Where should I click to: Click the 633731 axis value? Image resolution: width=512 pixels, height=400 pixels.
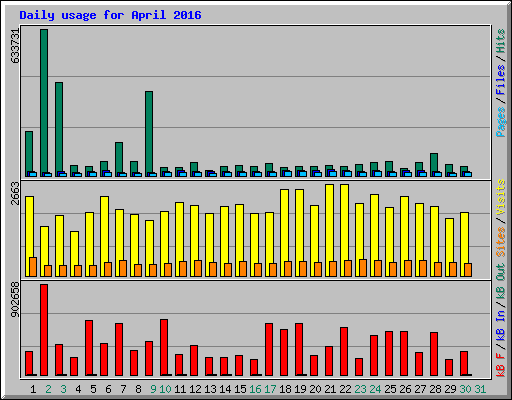(x=15, y=46)
